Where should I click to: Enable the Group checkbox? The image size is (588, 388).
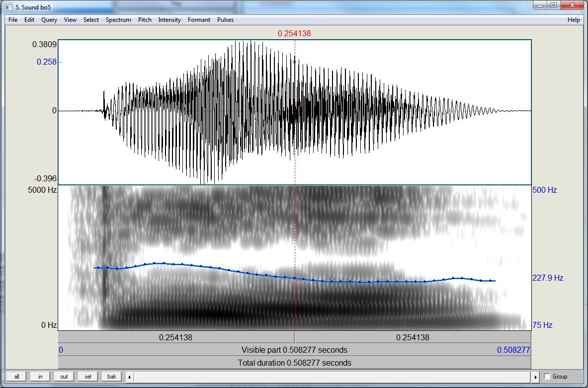coord(547,377)
